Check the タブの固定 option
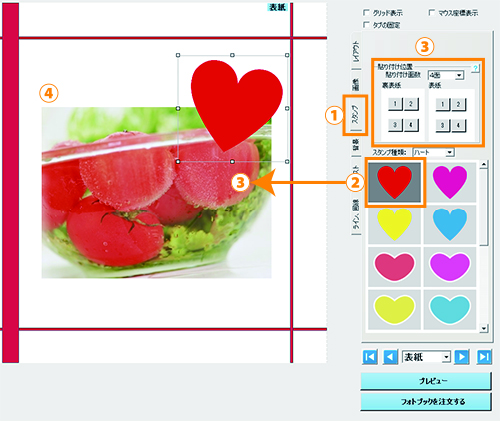 366,25
